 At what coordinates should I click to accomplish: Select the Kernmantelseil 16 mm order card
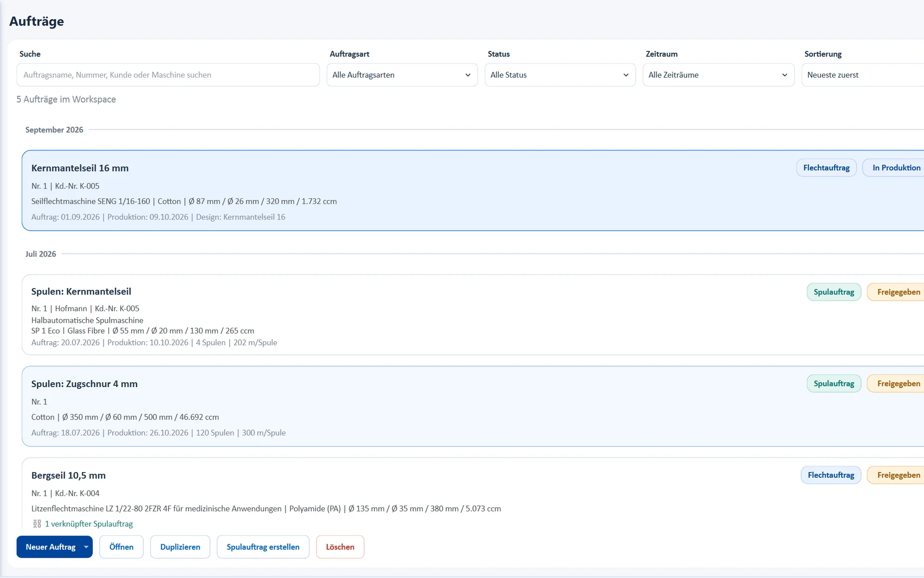(473, 191)
